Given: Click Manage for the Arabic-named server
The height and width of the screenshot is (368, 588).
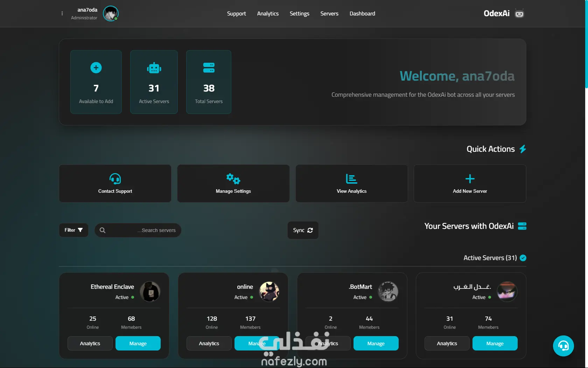Looking at the screenshot, I should point(495,343).
